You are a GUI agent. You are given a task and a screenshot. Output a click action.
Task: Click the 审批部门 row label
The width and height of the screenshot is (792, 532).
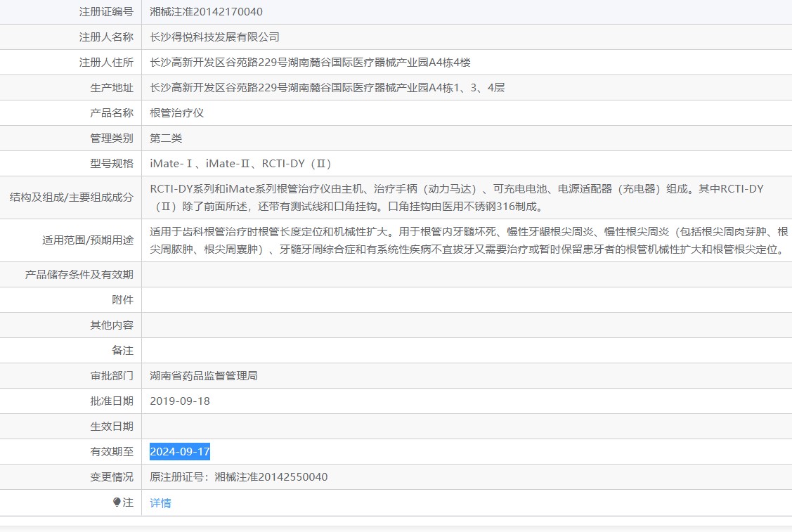point(112,375)
